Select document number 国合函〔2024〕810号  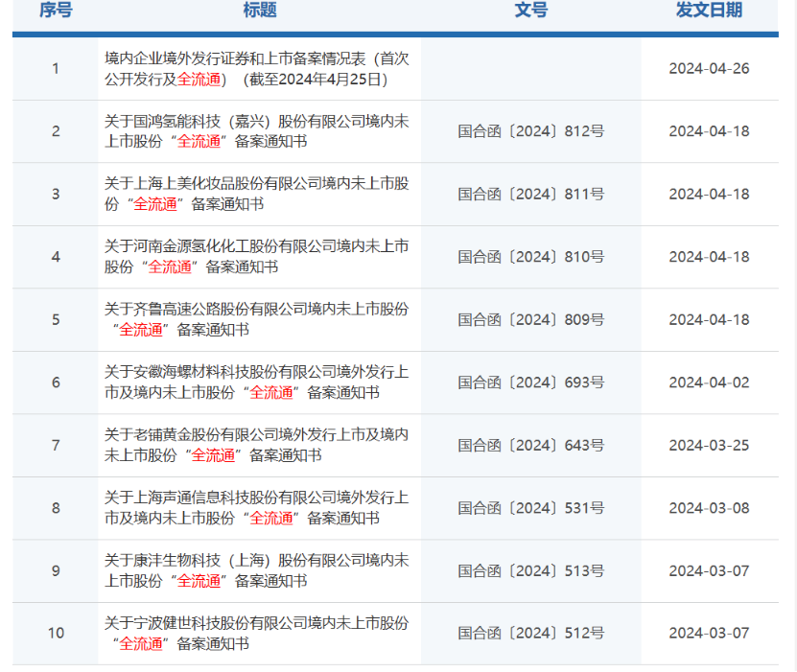[531, 257]
